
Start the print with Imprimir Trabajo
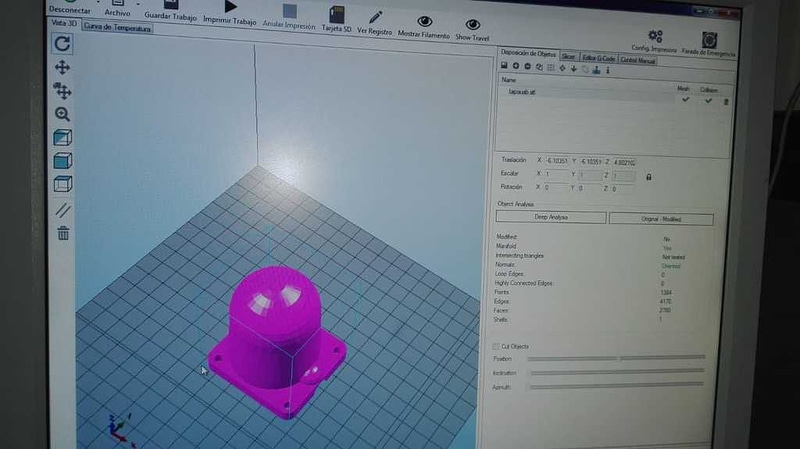pos(230,13)
